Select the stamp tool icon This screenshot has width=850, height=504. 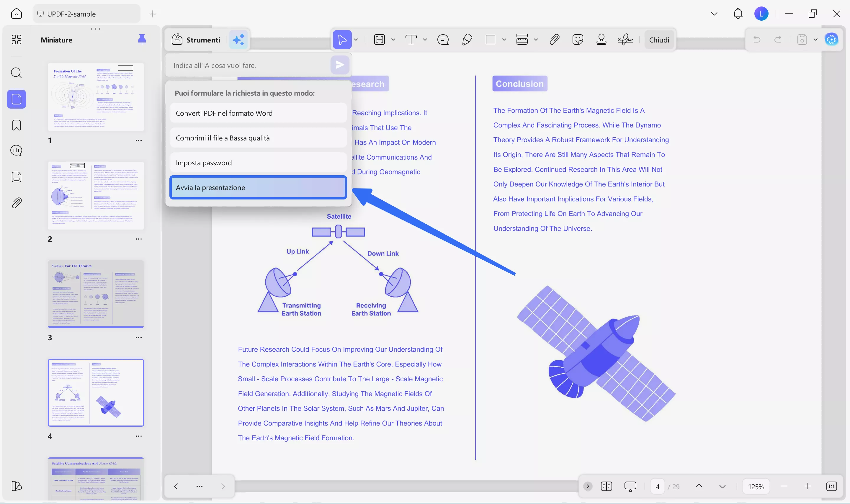coord(601,40)
